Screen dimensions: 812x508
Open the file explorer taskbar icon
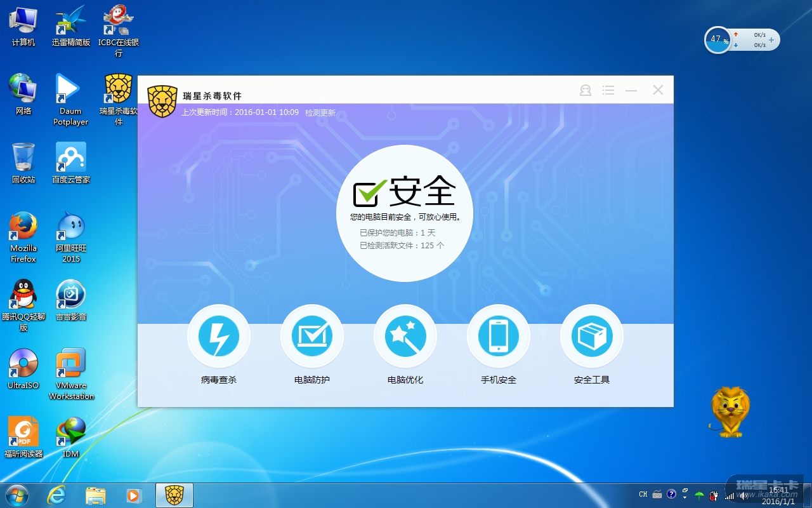coord(95,495)
